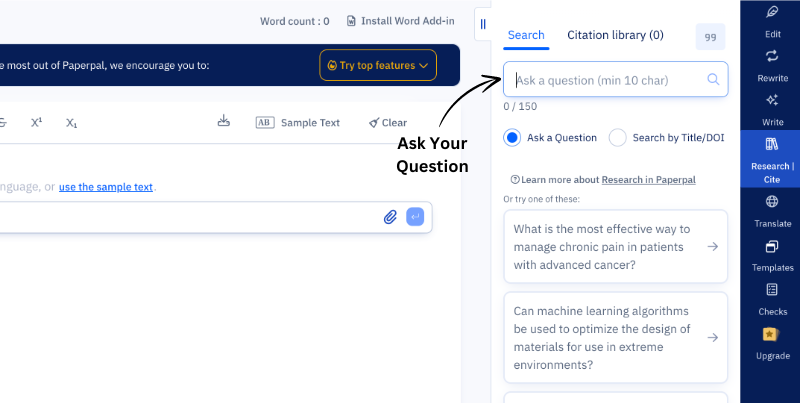This screenshot has height=403, width=800.
Task: Open Checks from the sidebar
Action: pyautogui.click(x=772, y=300)
